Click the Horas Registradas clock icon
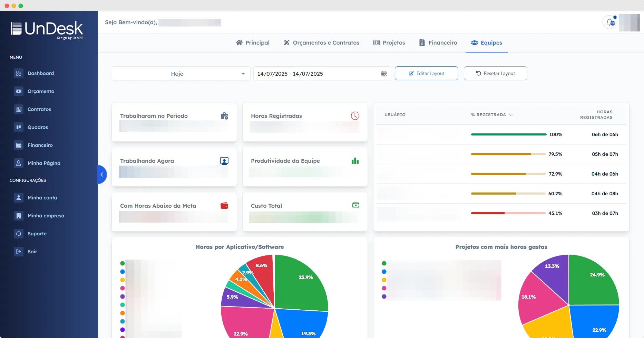The image size is (644, 338). tap(355, 116)
